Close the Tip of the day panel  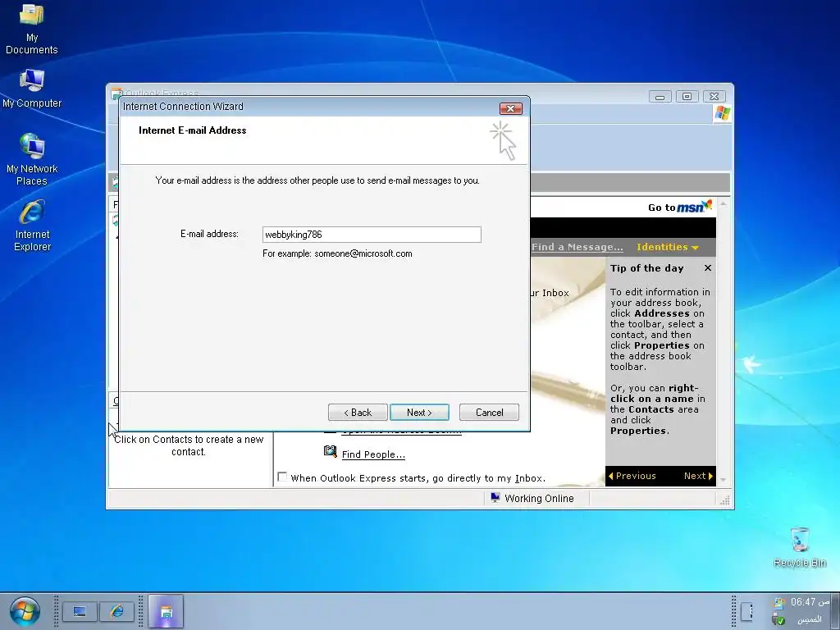pos(708,268)
